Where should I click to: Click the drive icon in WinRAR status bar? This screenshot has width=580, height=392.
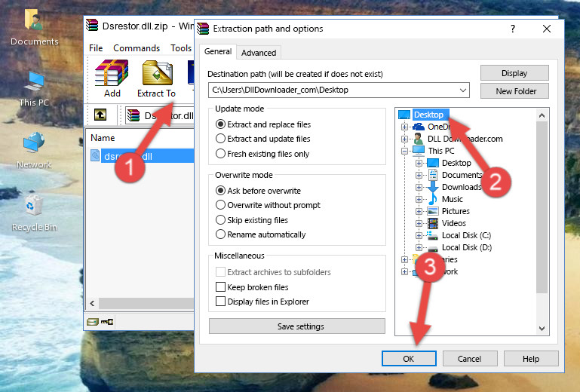click(x=93, y=322)
